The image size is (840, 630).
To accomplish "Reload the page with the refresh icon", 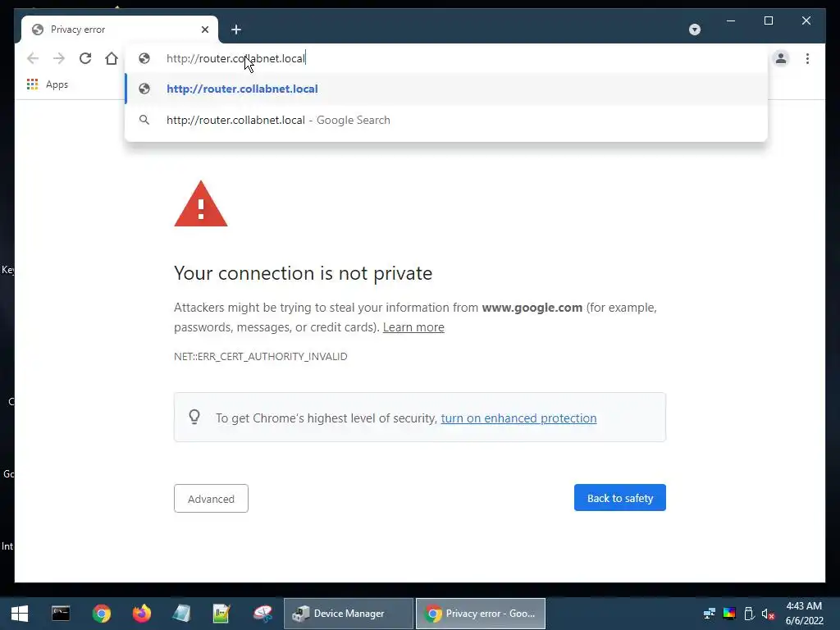I will point(85,58).
